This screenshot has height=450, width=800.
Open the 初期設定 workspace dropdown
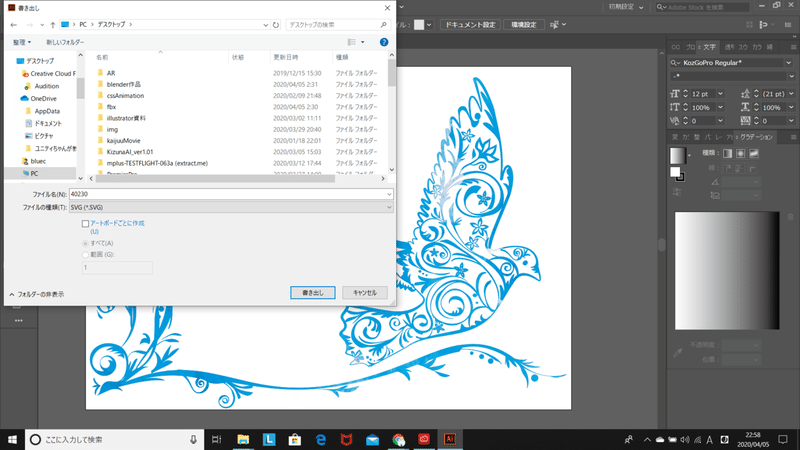click(x=626, y=7)
